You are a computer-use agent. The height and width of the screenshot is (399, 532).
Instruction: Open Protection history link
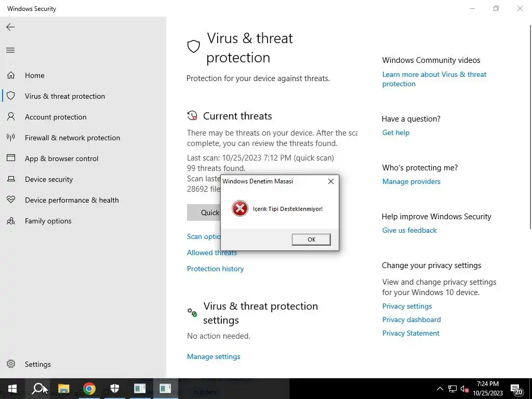(216, 269)
